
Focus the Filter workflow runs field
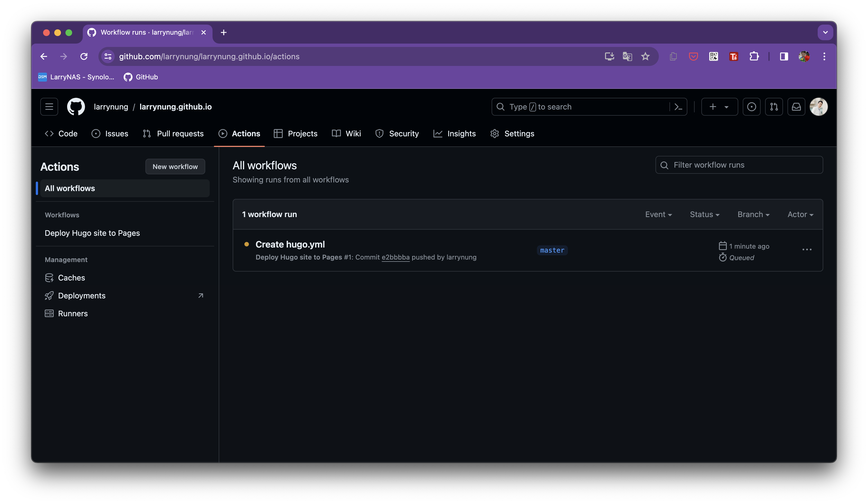[739, 165]
